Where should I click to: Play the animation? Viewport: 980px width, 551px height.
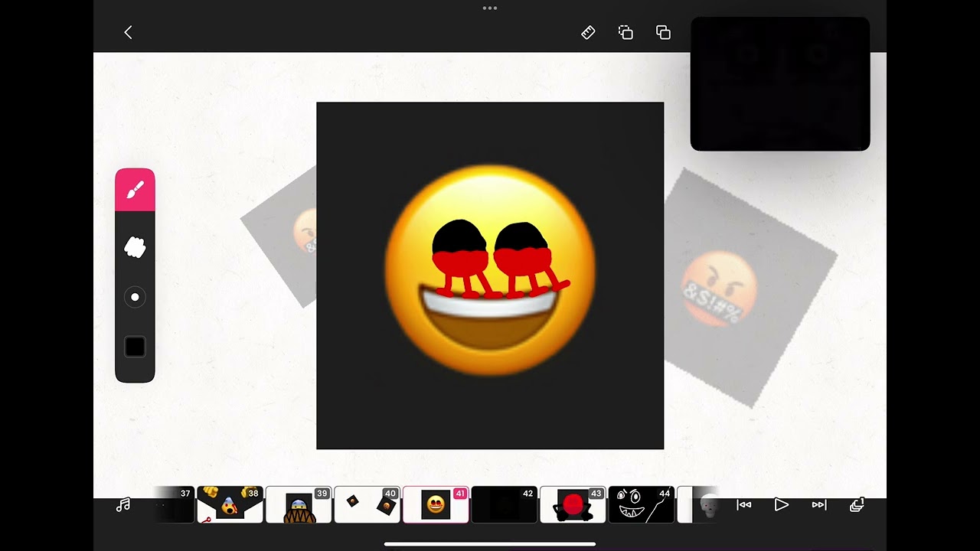coord(781,505)
